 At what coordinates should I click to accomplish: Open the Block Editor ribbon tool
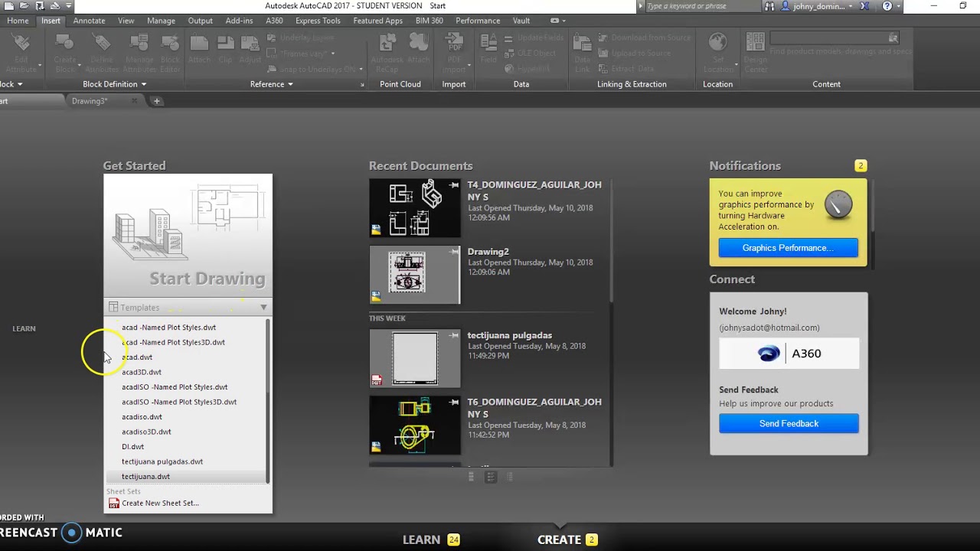point(170,54)
